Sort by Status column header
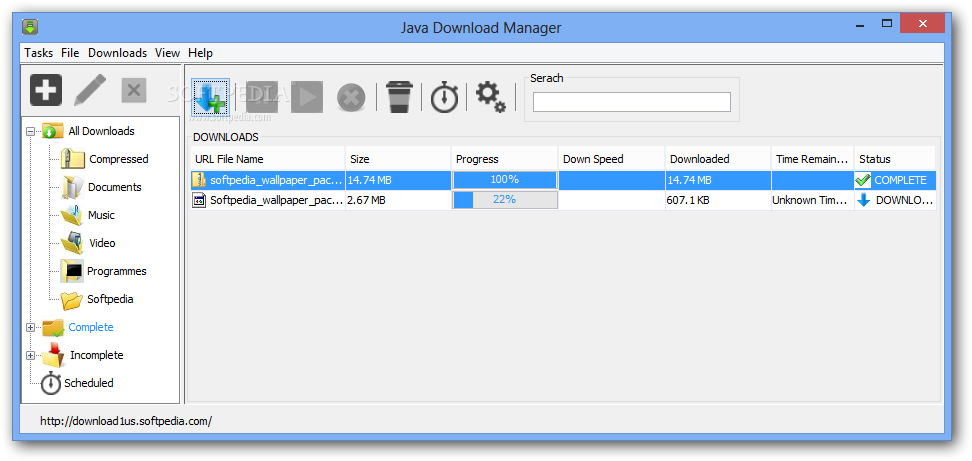 pyautogui.click(x=895, y=159)
